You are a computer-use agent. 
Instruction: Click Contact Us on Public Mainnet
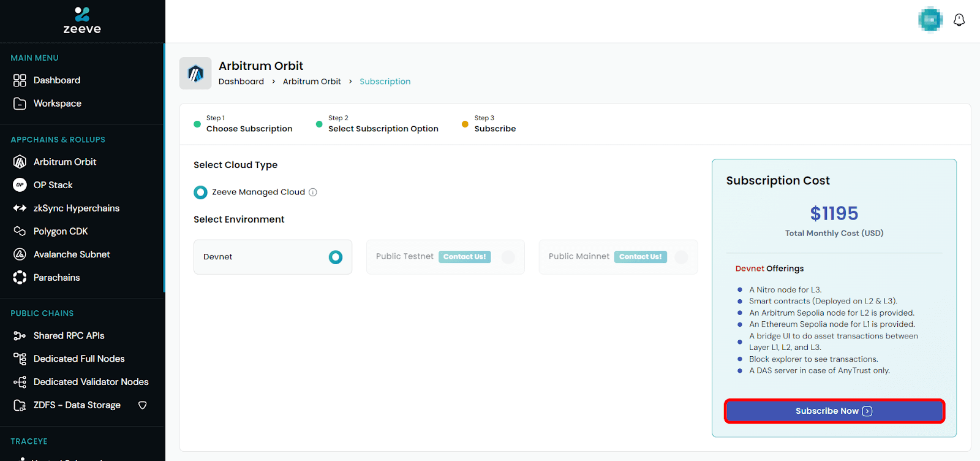tap(641, 257)
